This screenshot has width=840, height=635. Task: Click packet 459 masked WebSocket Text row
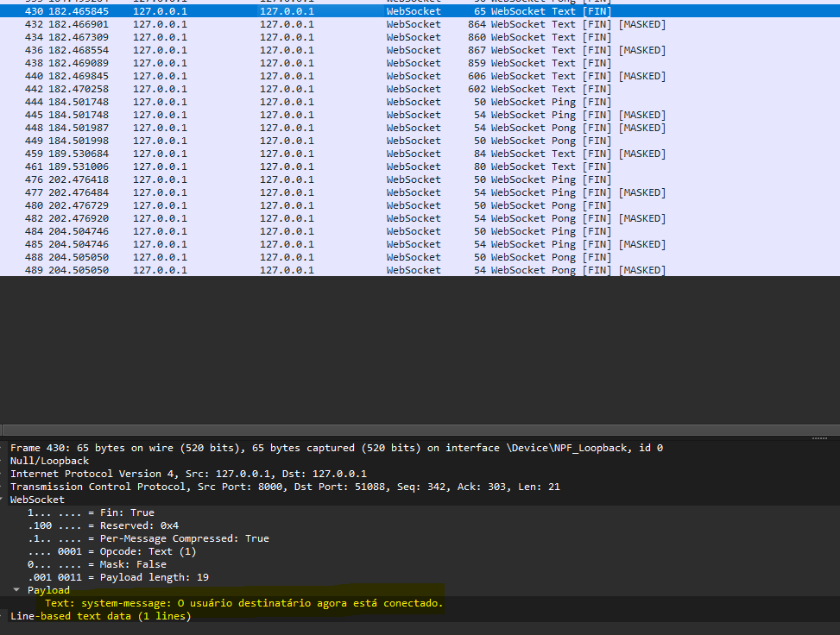tap(345, 154)
